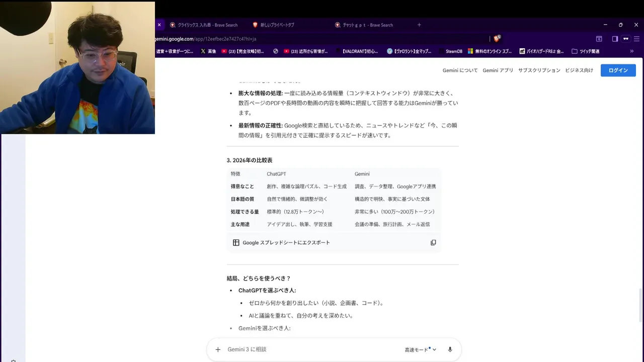Click bullet 最新情報の正確性
Image resolution: width=644 pixels, height=362 pixels.
[x=261, y=126]
